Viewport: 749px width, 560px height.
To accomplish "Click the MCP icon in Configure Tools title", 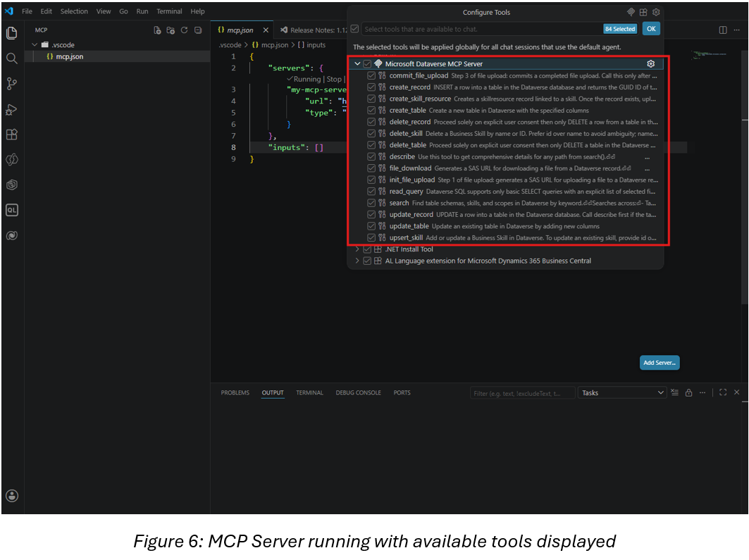I will 631,12.
